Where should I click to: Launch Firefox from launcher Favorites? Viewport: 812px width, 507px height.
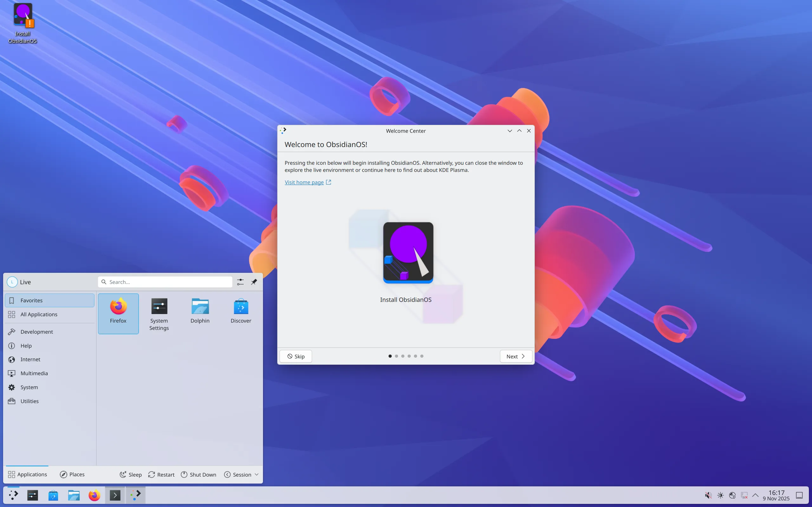coord(118,313)
